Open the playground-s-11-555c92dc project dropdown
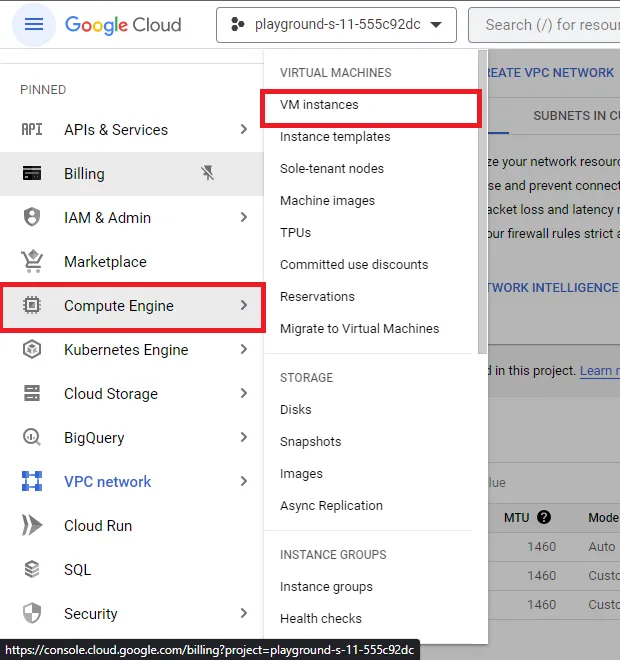620x660 pixels. pyautogui.click(x=336, y=25)
